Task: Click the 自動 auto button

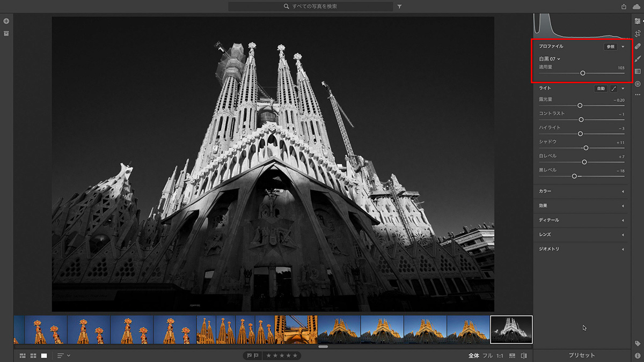Action: (601, 88)
